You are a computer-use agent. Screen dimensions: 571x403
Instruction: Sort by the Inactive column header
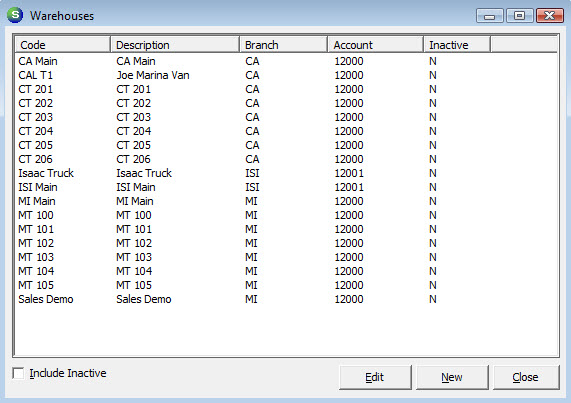457,45
